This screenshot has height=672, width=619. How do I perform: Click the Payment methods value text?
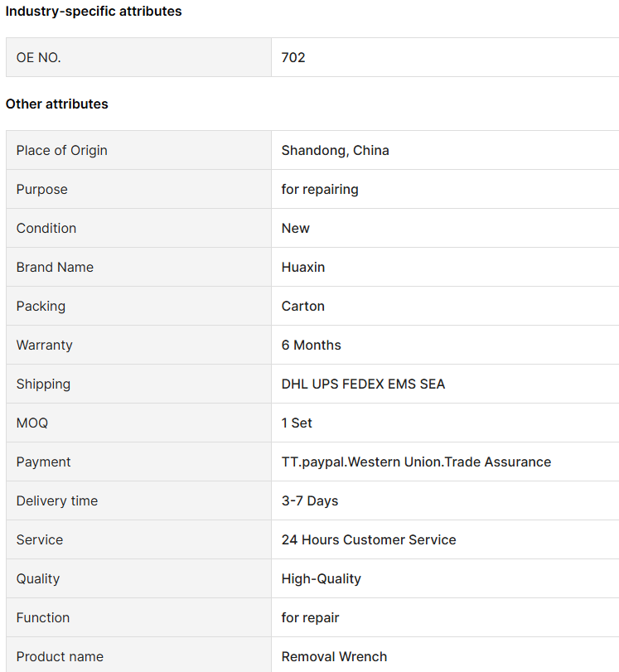click(x=416, y=462)
